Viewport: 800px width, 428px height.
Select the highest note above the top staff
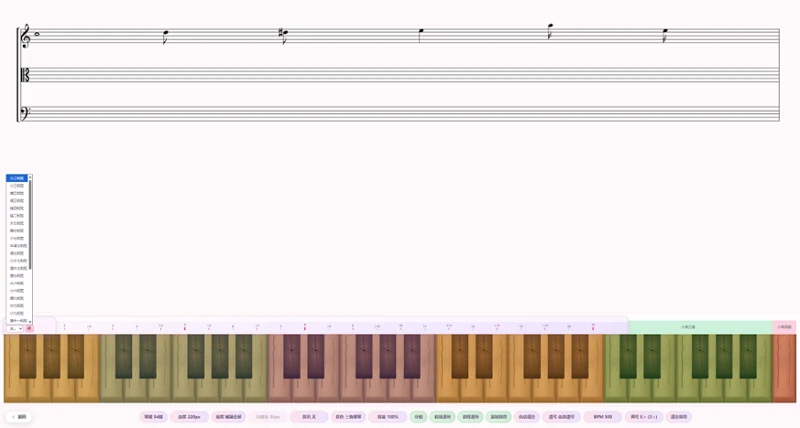549,30
